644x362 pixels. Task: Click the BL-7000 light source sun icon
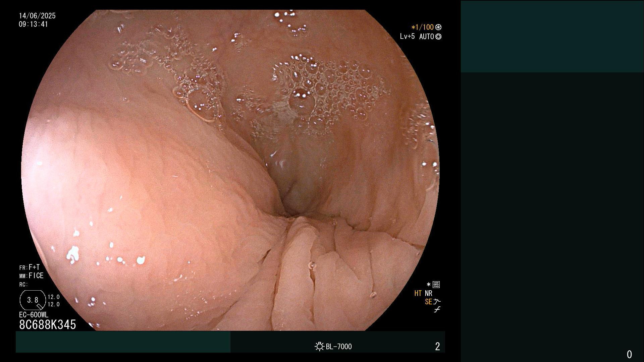pos(319,346)
